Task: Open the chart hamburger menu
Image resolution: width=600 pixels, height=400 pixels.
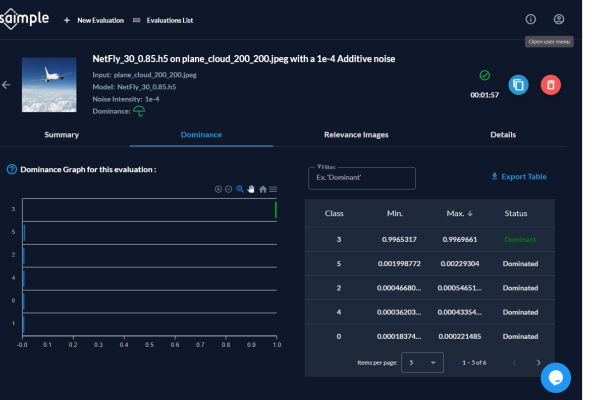Action: coord(273,189)
